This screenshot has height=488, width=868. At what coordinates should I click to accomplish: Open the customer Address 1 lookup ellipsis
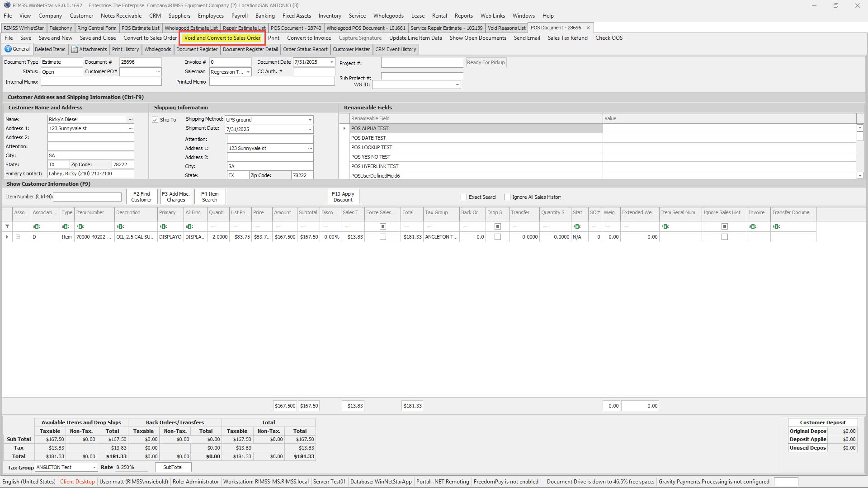131,128
